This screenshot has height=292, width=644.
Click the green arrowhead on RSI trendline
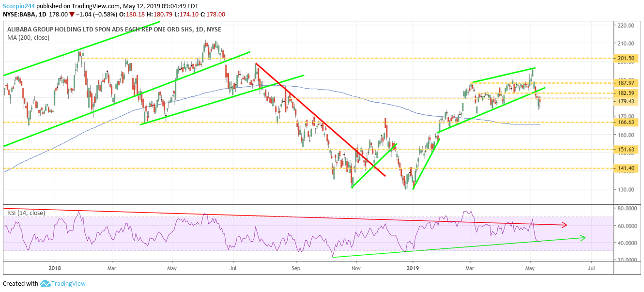(x=583, y=237)
